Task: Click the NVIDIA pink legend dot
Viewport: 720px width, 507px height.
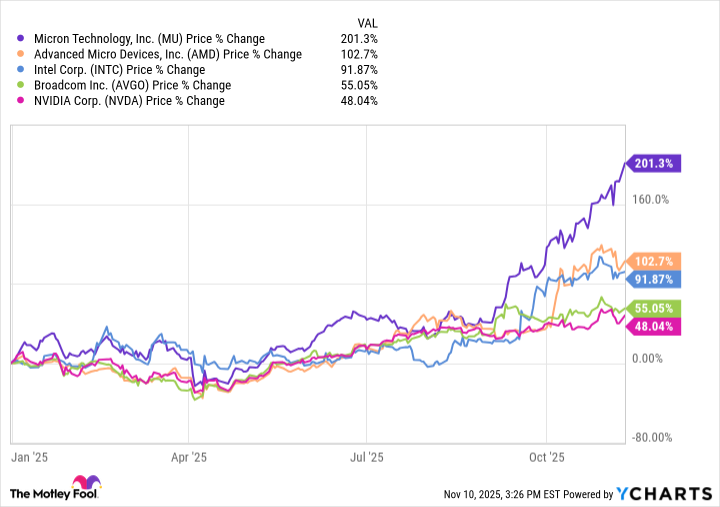Action: coord(22,100)
